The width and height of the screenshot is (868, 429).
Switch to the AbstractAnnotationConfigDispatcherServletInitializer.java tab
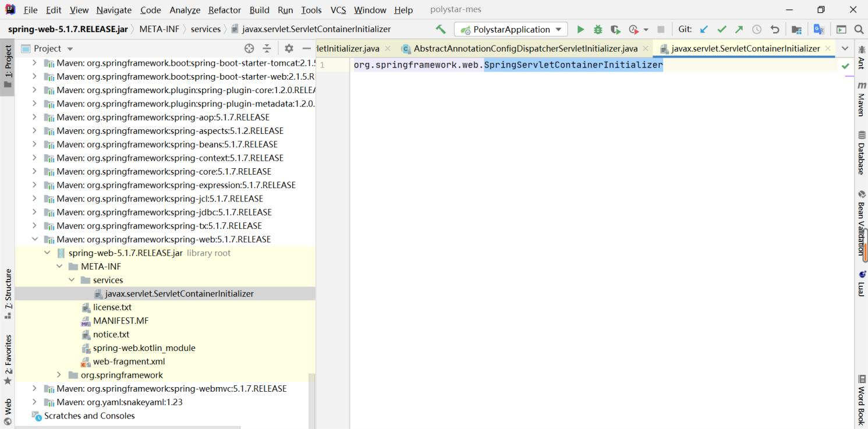pos(525,48)
